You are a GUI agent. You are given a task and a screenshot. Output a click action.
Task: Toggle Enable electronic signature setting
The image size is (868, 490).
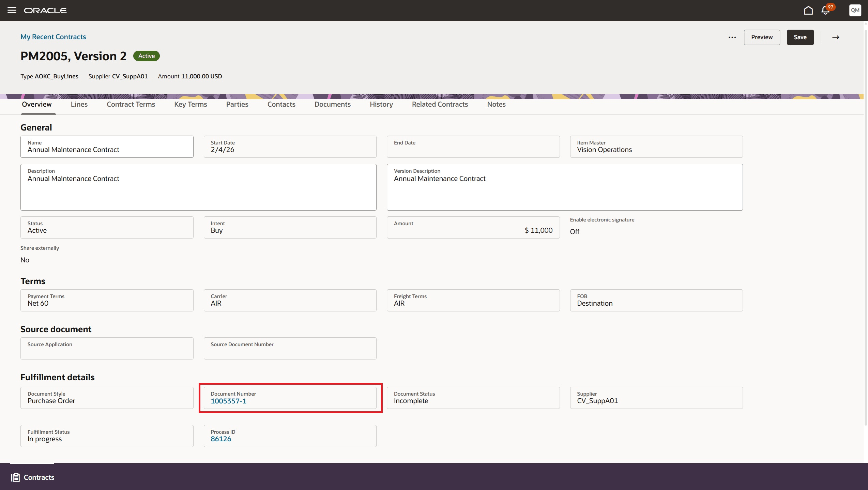click(x=575, y=231)
